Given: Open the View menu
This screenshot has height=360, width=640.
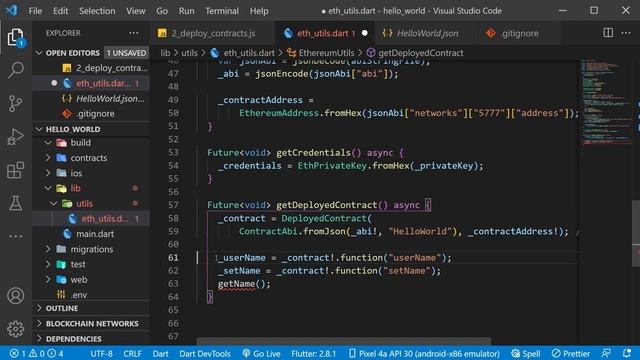Looking at the screenshot, I should point(136,11).
